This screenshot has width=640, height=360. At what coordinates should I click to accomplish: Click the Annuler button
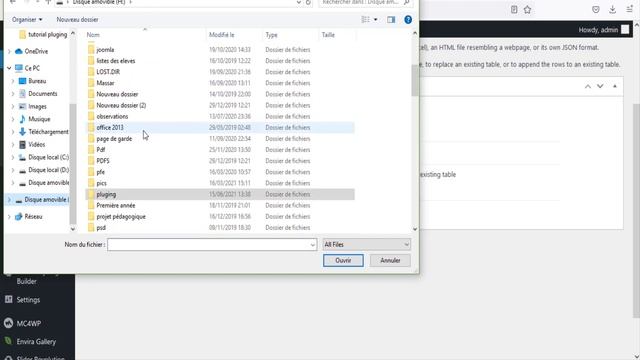click(390, 260)
